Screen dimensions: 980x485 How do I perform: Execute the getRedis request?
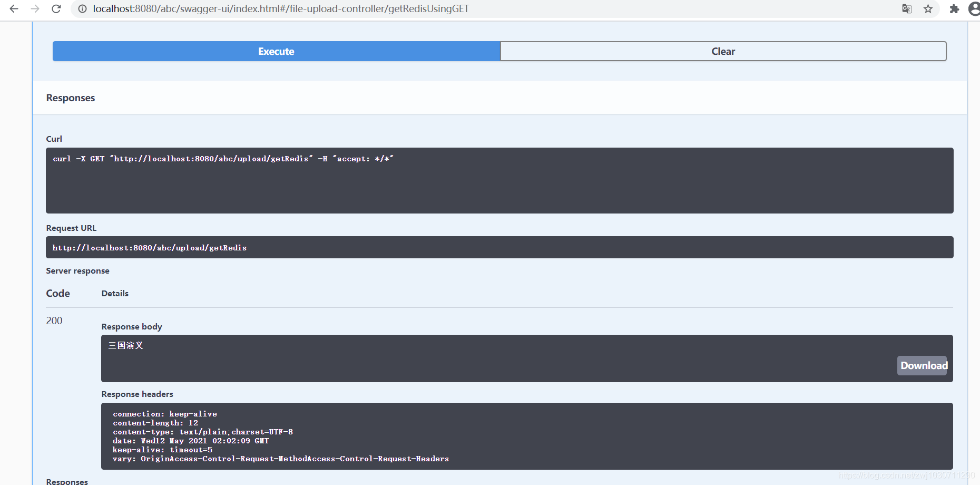pos(276,51)
